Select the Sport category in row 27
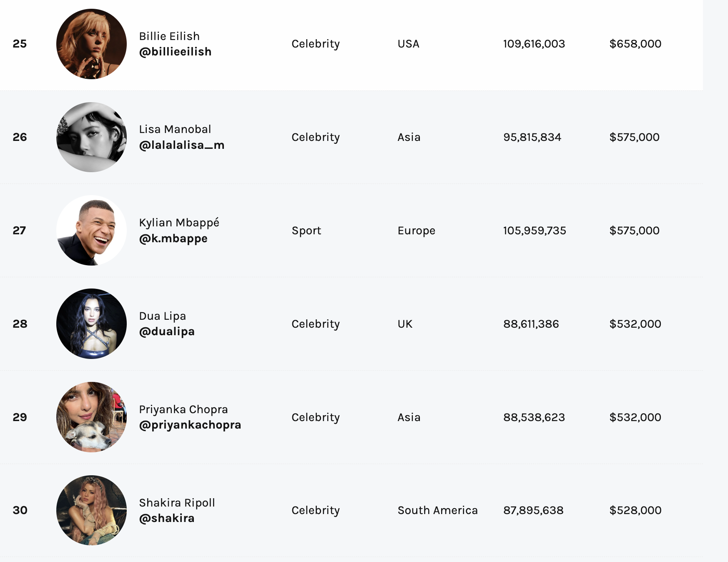728x562 pixels. (306, 231)
